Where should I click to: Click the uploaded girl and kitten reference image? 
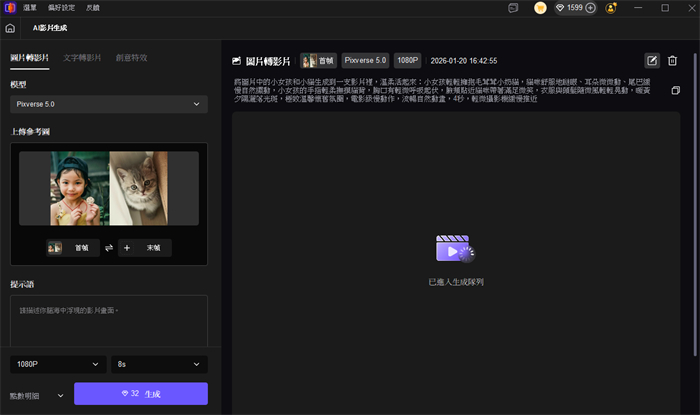pyautogui.click(x=109, y=188)
